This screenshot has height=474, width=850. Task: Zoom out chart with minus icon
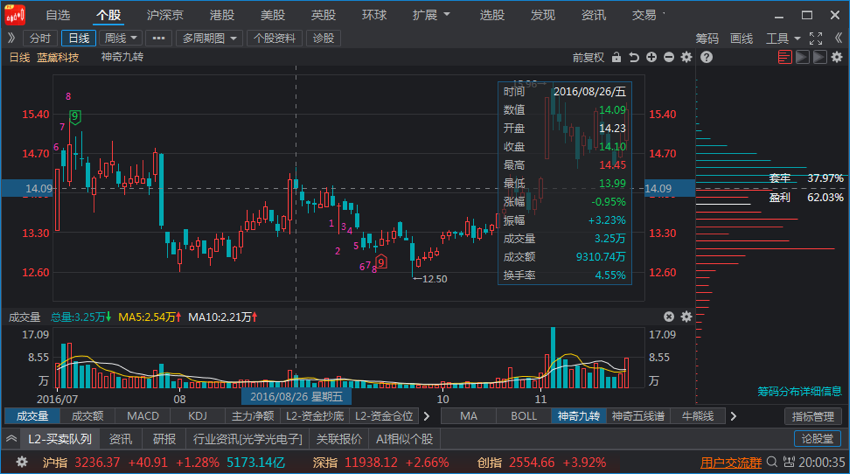669,57
